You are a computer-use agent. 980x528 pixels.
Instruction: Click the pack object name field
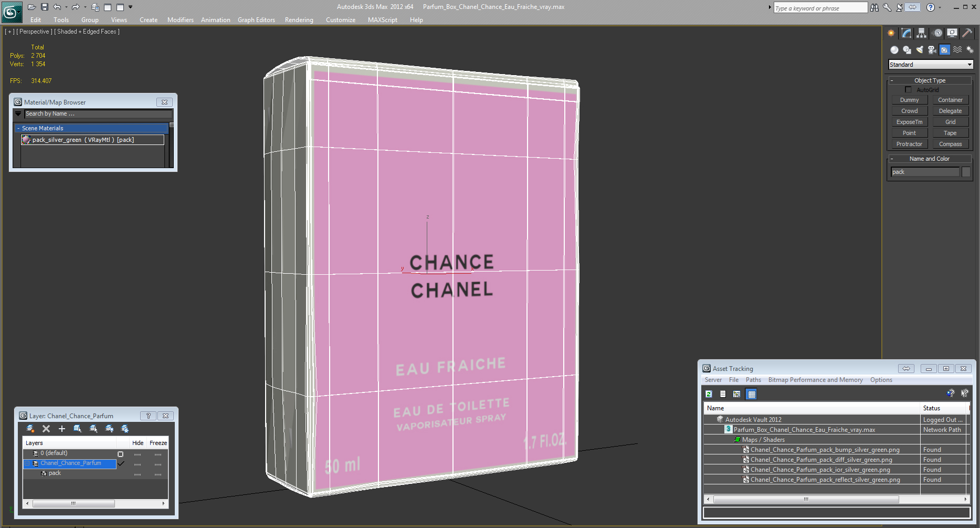pyautogui.click(x=925, y=172)
